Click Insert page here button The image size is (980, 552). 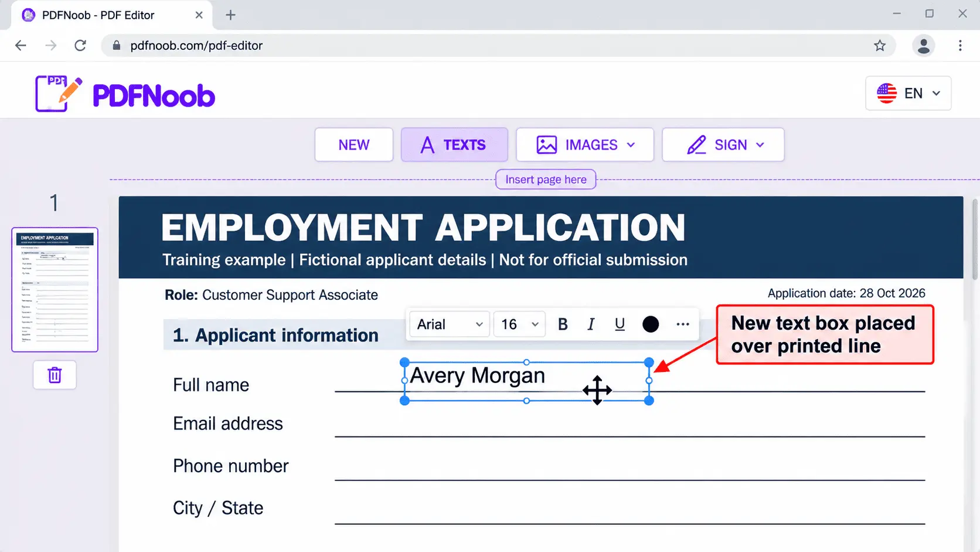point(546,180)
